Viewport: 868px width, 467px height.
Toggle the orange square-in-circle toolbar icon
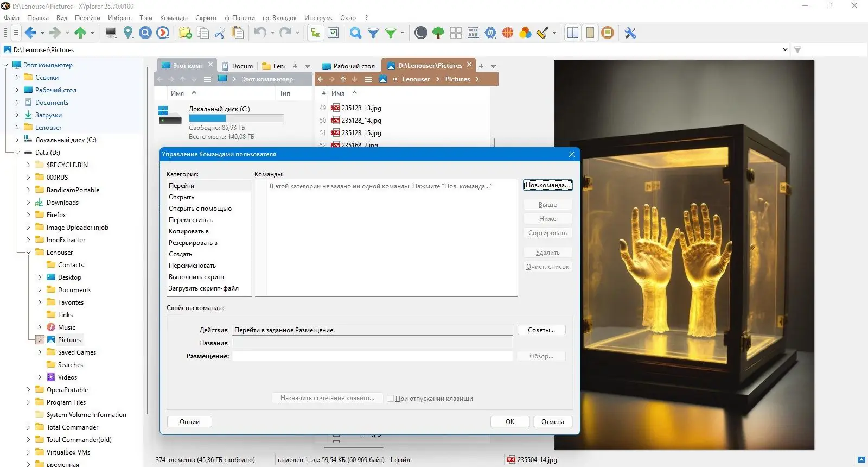tap(608, 33)
